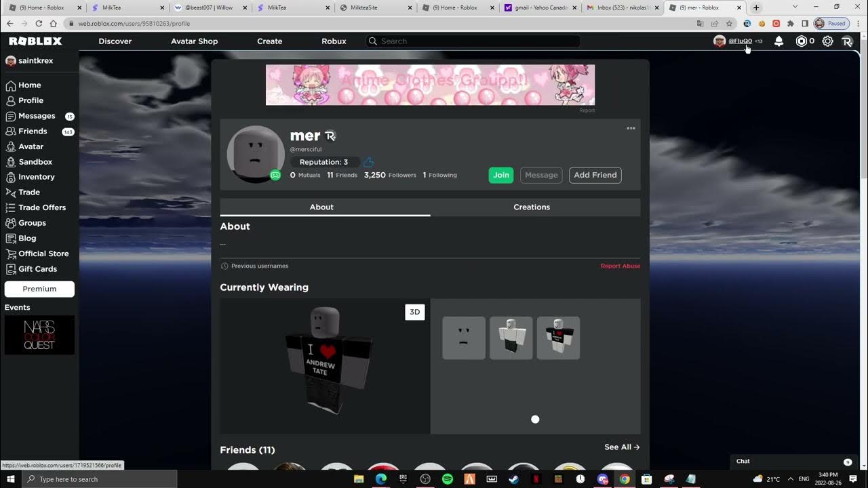Open the Chat panel at the bottom
Screen dimensions: 868x488
[x=793, y=462]
